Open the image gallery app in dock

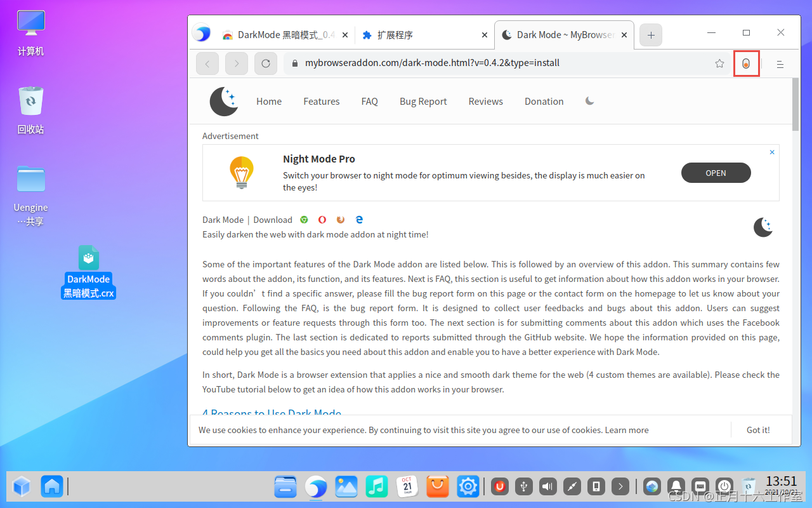point(346,487)
